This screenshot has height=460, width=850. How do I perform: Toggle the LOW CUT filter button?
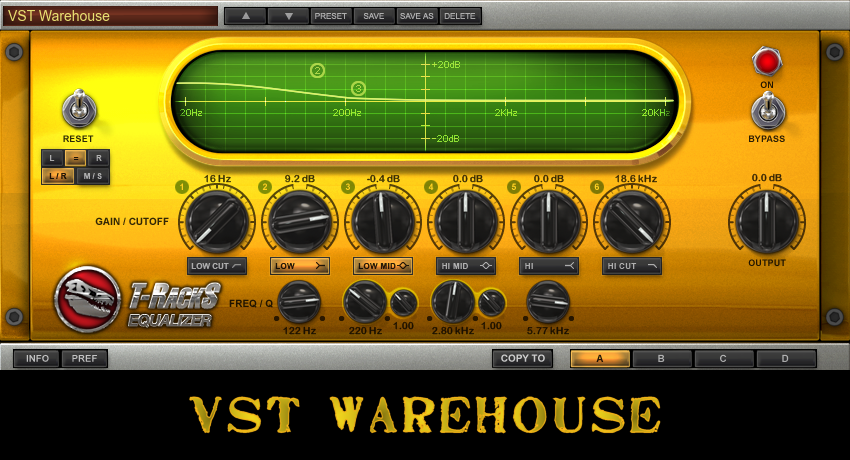[x=216, y=266]
